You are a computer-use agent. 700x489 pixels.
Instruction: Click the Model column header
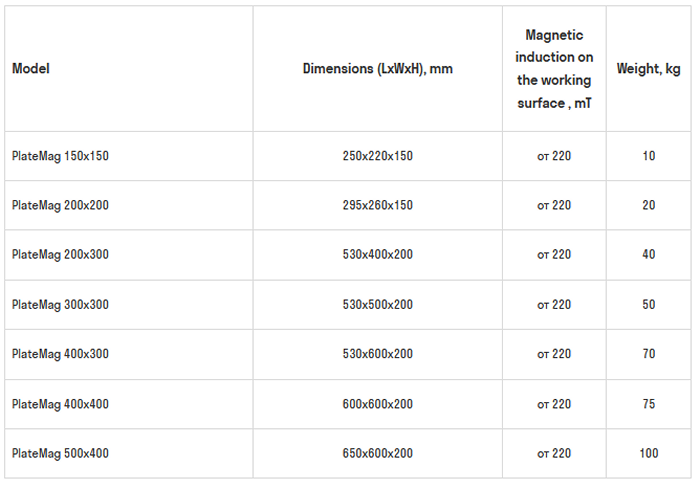coord(31,69)
